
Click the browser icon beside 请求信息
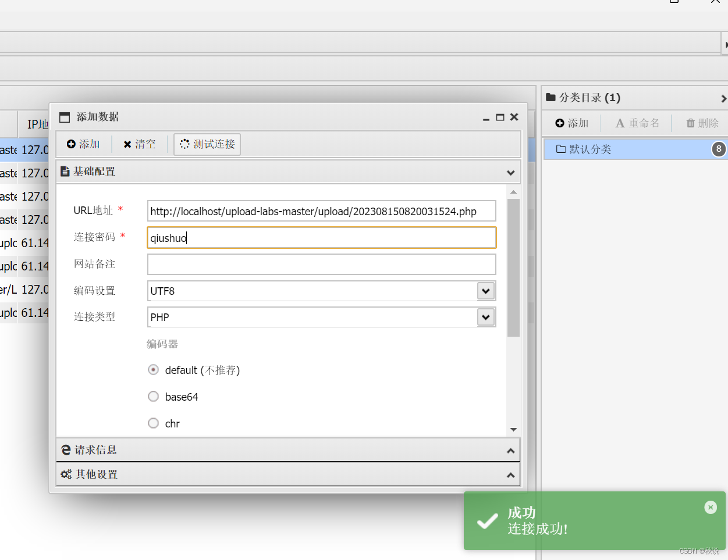(x=66, y=450)
